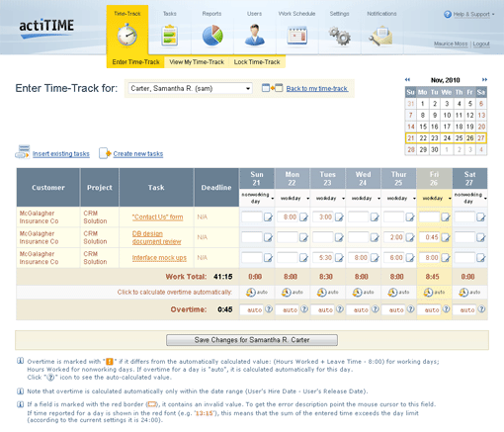Open the user selection dropdown for Carter, Samantha
The height and width of the screenshot is (432, 504).
190,88
